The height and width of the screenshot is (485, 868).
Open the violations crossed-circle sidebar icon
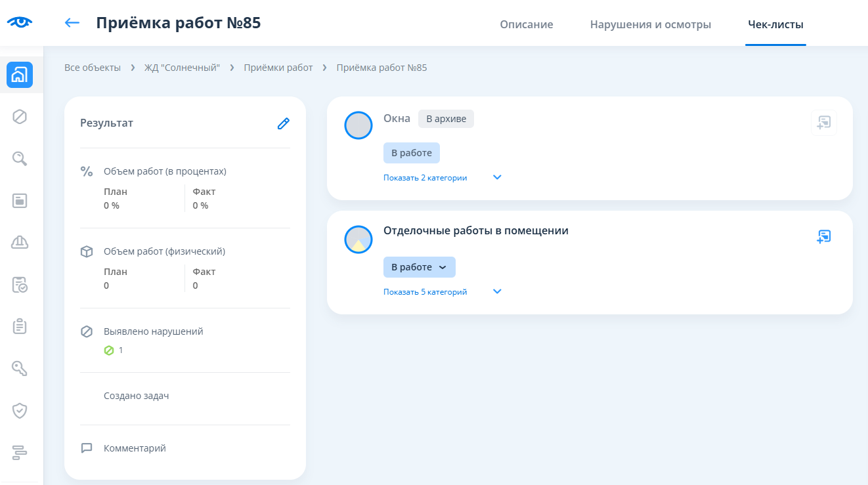(x=20, y=117)
